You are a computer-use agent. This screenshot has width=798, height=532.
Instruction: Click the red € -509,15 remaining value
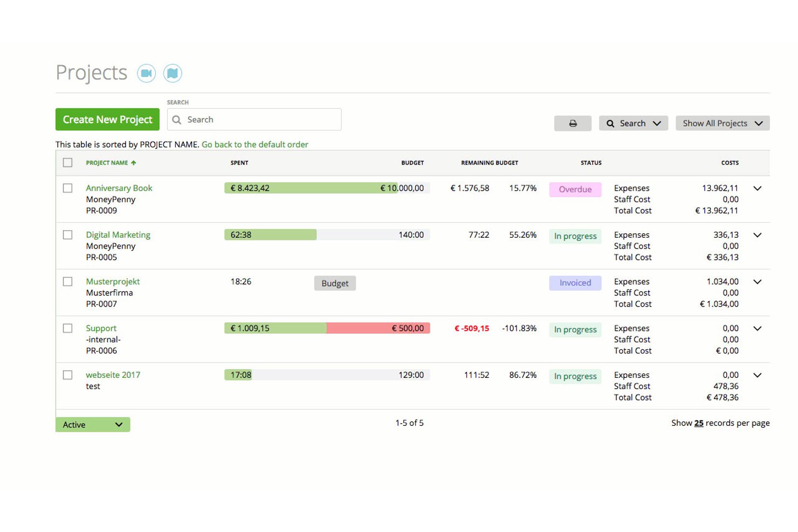472,328
